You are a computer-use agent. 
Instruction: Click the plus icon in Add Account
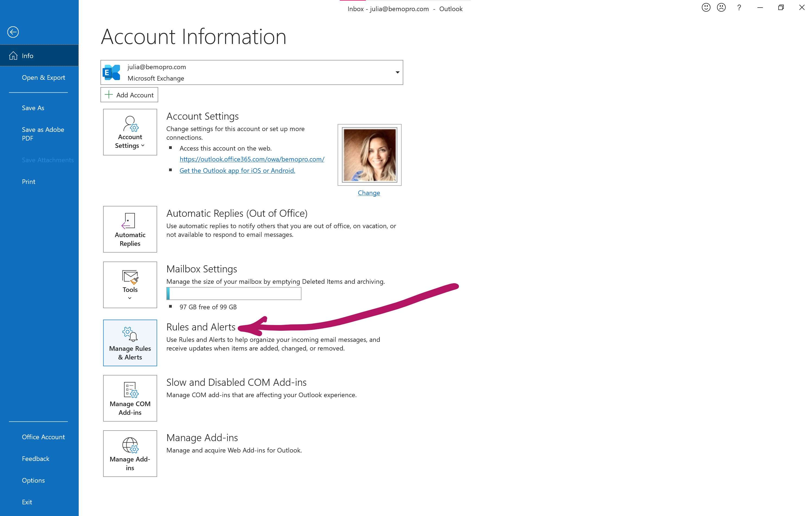(109, 95)
